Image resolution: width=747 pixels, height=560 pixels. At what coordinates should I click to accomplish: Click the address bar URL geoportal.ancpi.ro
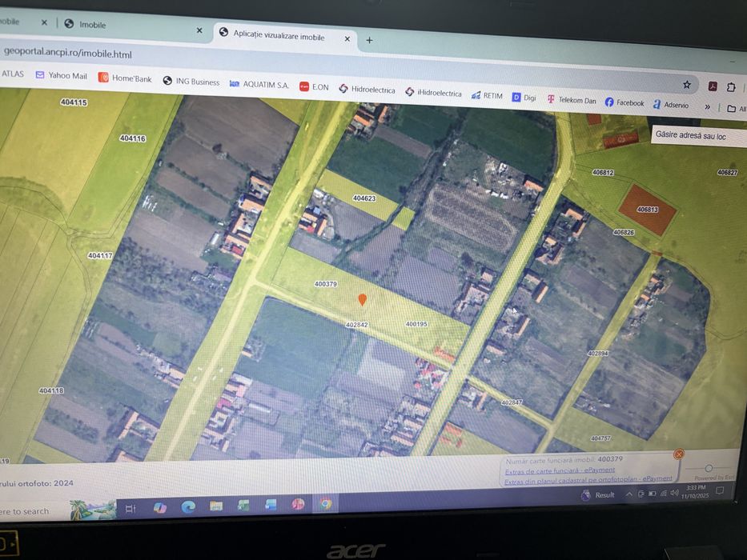[x=67, y=53]
